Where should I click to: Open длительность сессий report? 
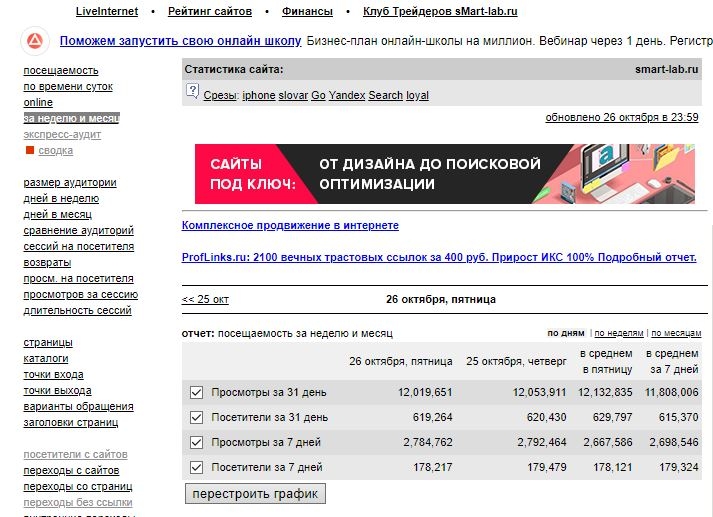tap(77, 310)
